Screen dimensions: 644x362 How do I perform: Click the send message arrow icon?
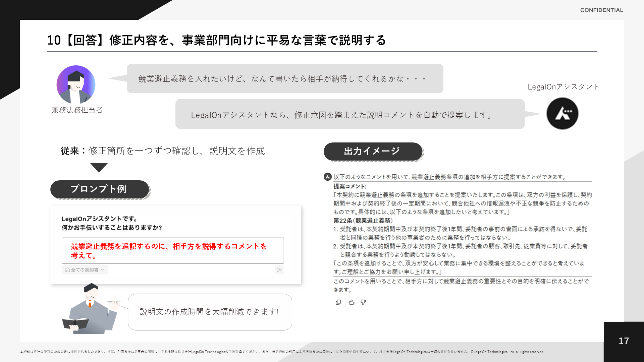click(279, 270)
